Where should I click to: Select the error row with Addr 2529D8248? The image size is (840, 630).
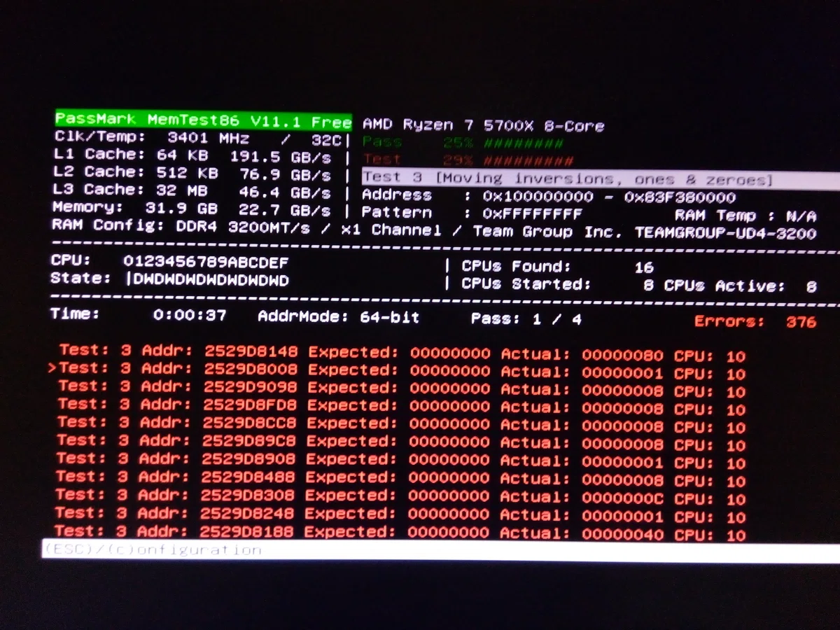tap(400, 515)
